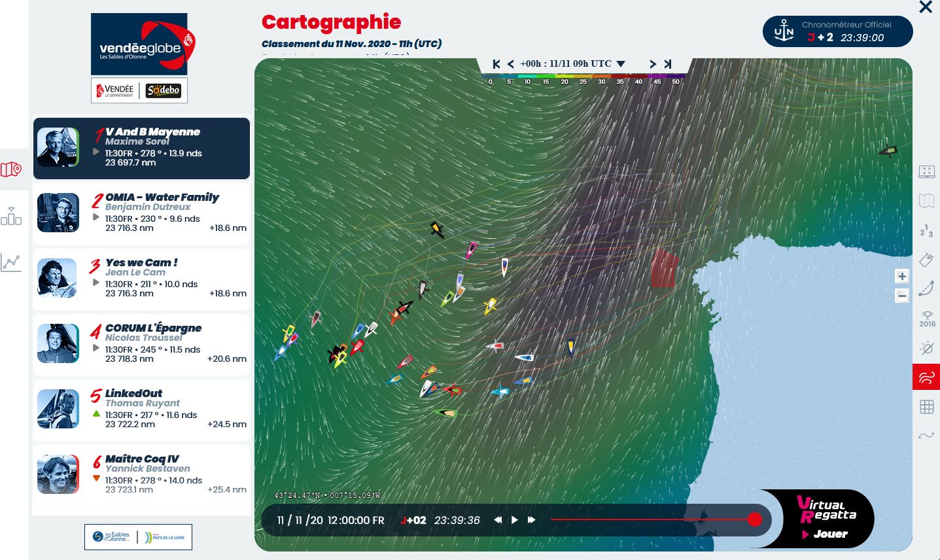Go to previous wind forecast step
Viewport: 940px width, 560px height.
tap(511, 64)
